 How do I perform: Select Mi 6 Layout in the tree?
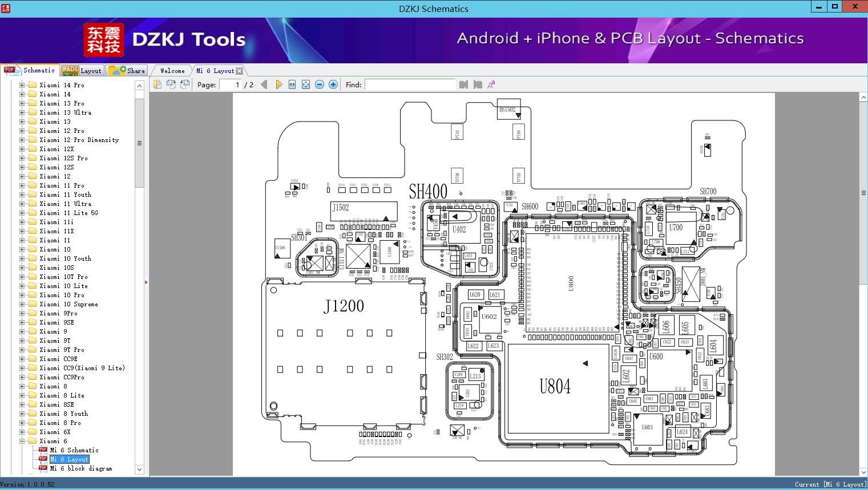pos(69,459)
